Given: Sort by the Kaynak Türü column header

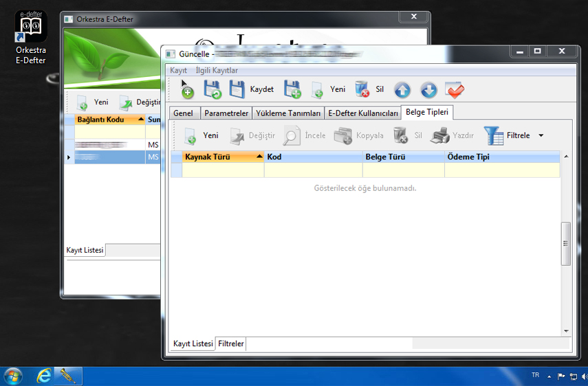Looking at the screenshot, I should coord(223,157).
